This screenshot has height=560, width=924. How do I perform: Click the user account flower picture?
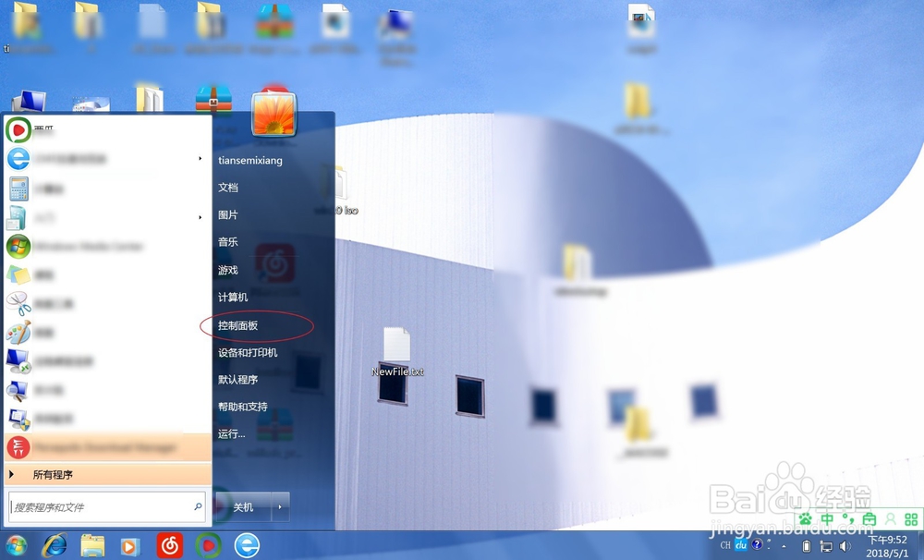274,113
